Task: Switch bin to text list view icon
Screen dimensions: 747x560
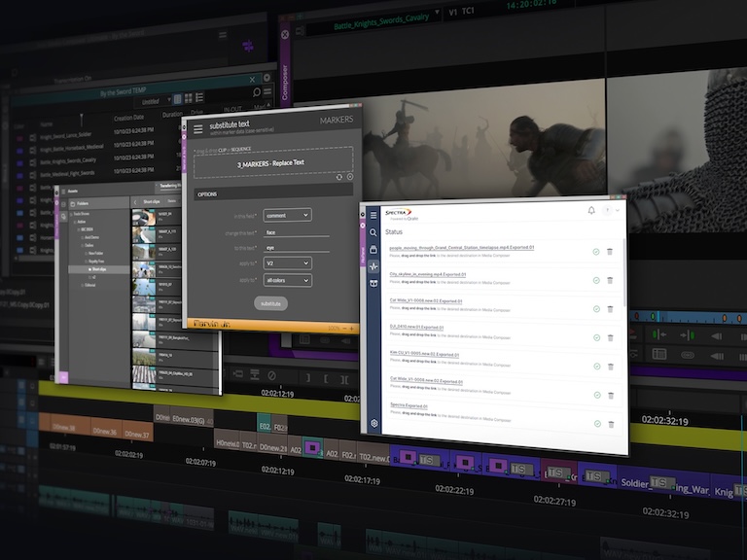Action: click(177, 99)
